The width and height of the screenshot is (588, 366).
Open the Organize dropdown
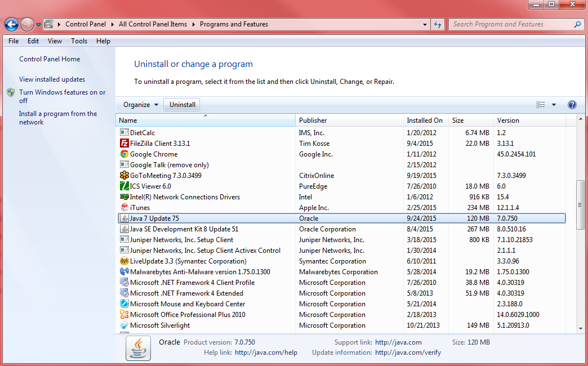(141, 105)
